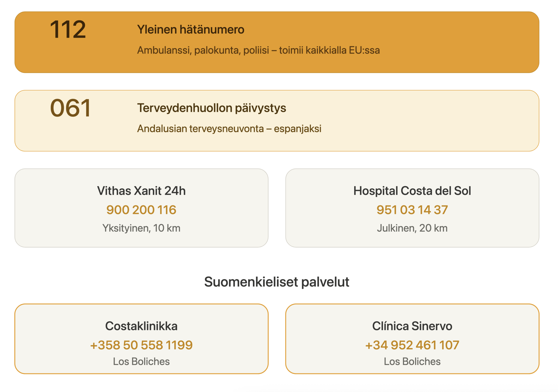
Task: Click the Terveydenhuollon päivystys title
Action: 211,108
